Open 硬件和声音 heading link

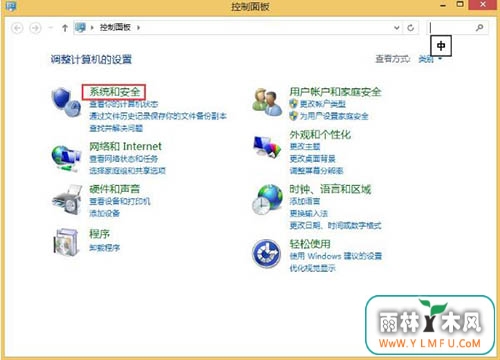pyautogui.click(x=114, y=189)
